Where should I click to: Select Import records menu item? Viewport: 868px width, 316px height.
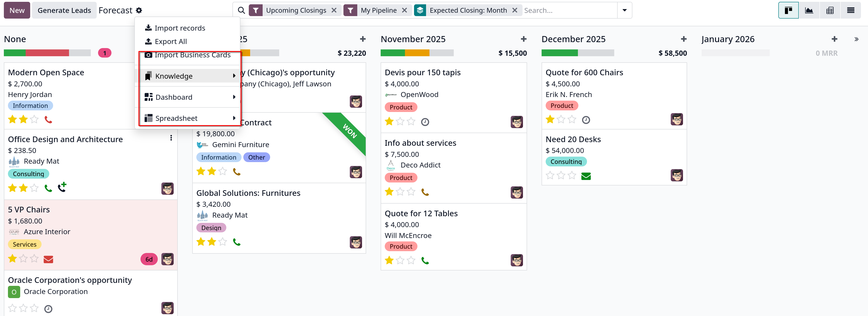click(187, 28)
